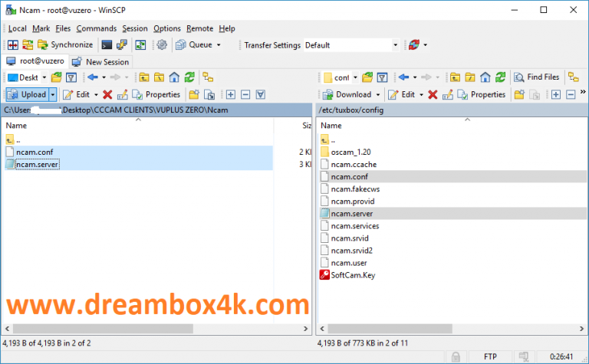Toggle directory tree icon in local panel
This screenshot has height=364, width=589.
click(208, 77)
